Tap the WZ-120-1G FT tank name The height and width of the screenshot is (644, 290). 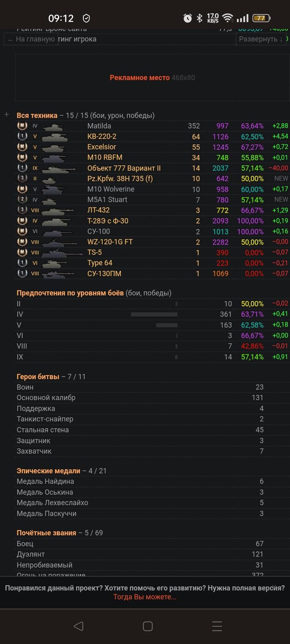click(x=110, y=242)
